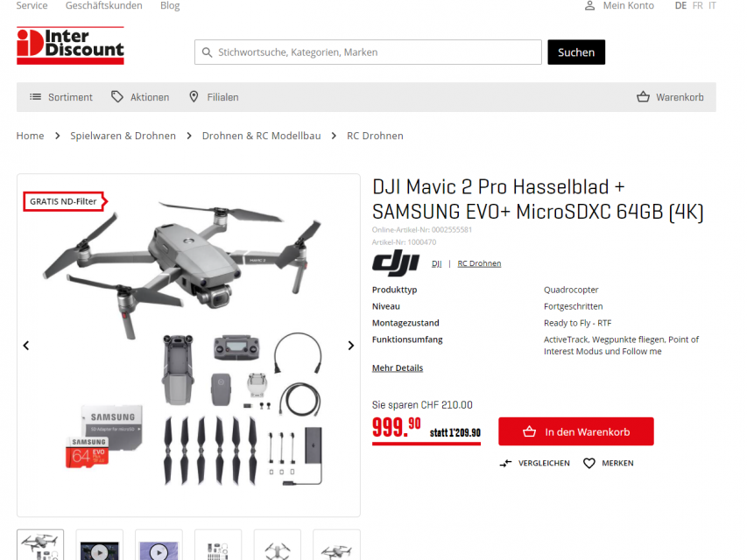The image size is (747, 560).
Task: Open the Warenkorb basket icon
Action: click(x=643, y=97)
